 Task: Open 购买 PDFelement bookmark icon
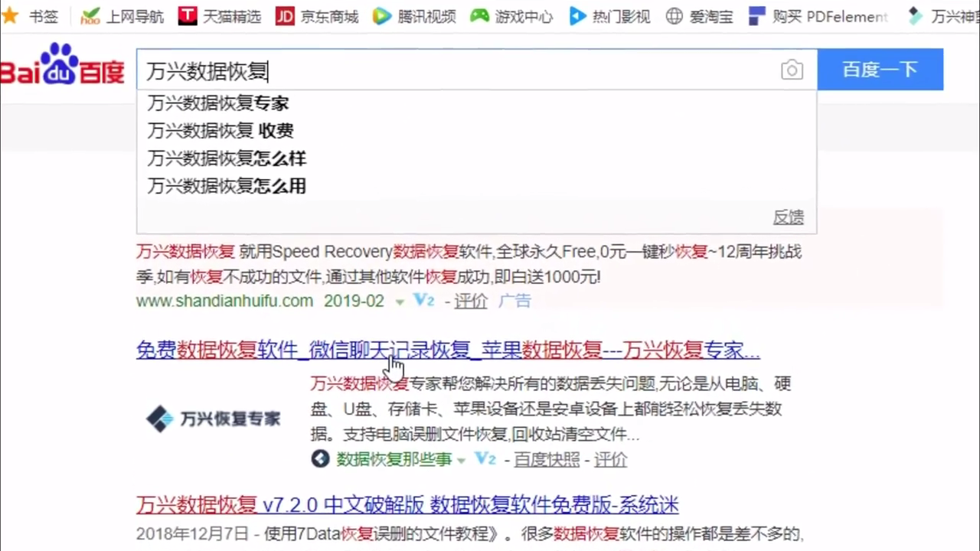click(756, 16)
